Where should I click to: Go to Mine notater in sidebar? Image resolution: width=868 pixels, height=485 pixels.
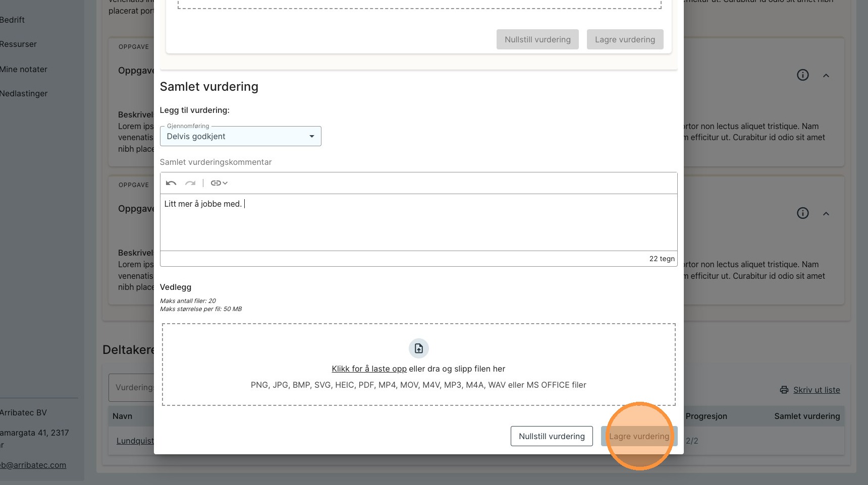pos(24,69)
